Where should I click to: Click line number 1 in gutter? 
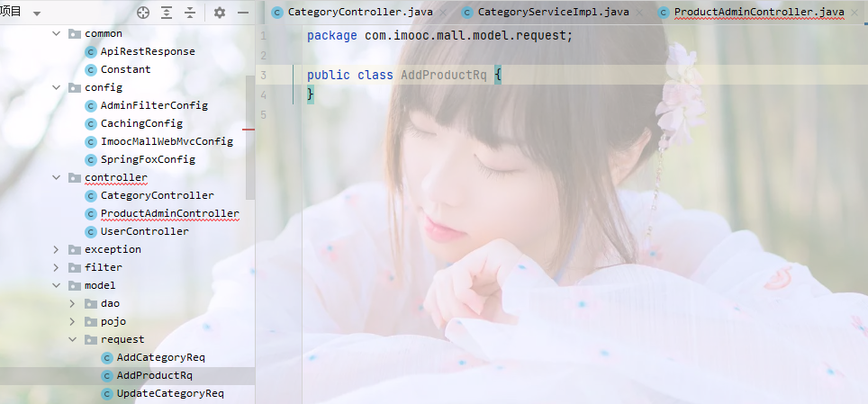point(264,36)
